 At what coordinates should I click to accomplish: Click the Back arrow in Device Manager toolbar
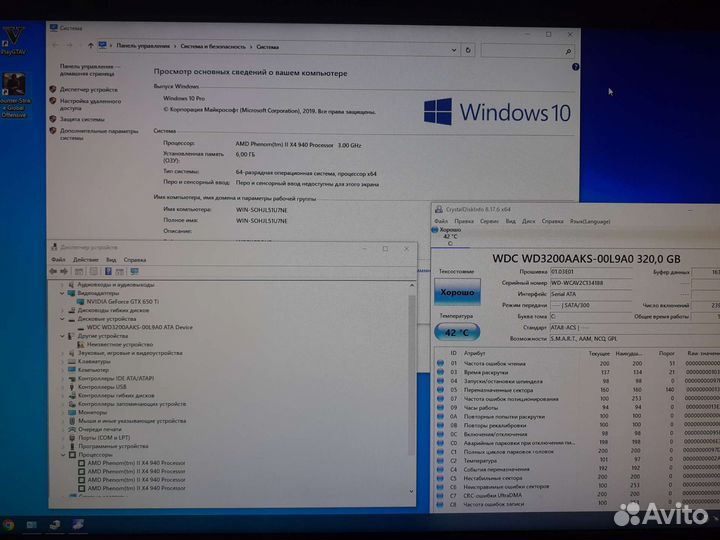[53, 271]
